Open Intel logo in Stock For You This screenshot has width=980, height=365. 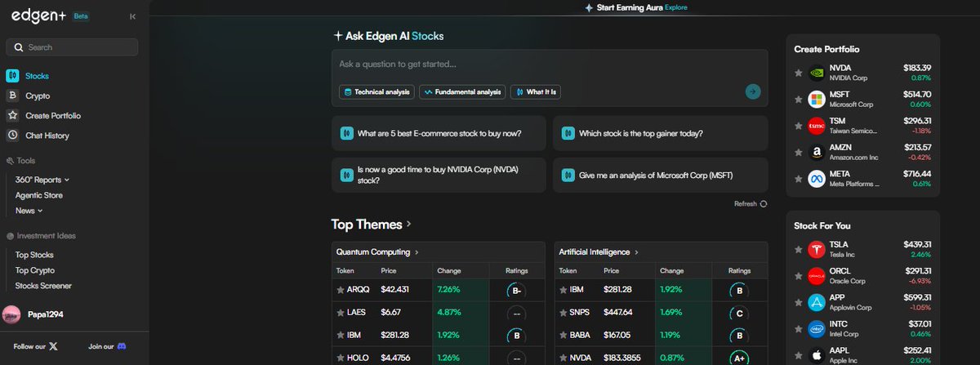tap(816, 329)
